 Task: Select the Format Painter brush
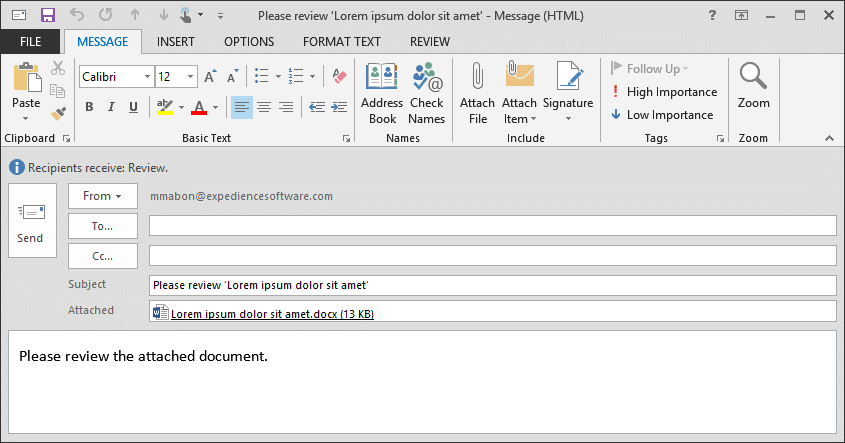click(x=58, y=114)
